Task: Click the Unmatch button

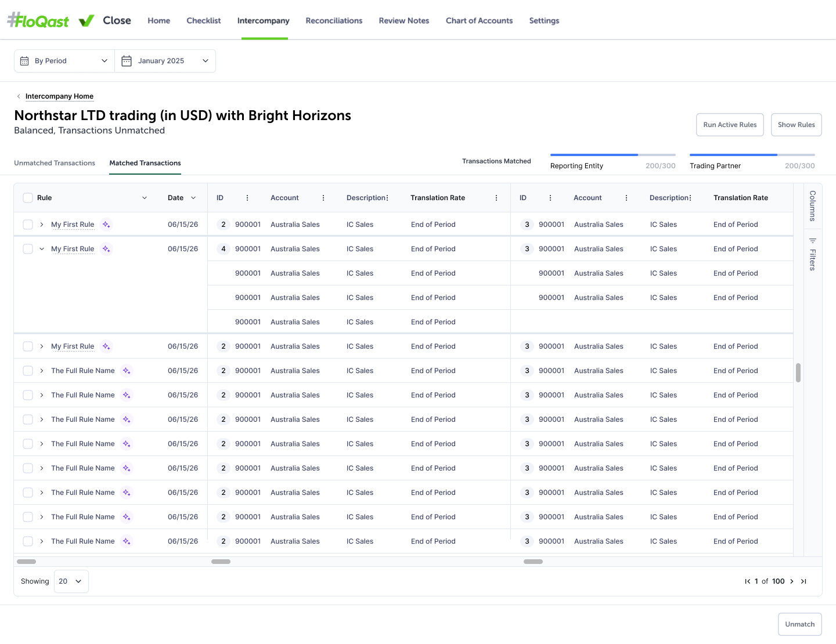Action: click(800, 624)
